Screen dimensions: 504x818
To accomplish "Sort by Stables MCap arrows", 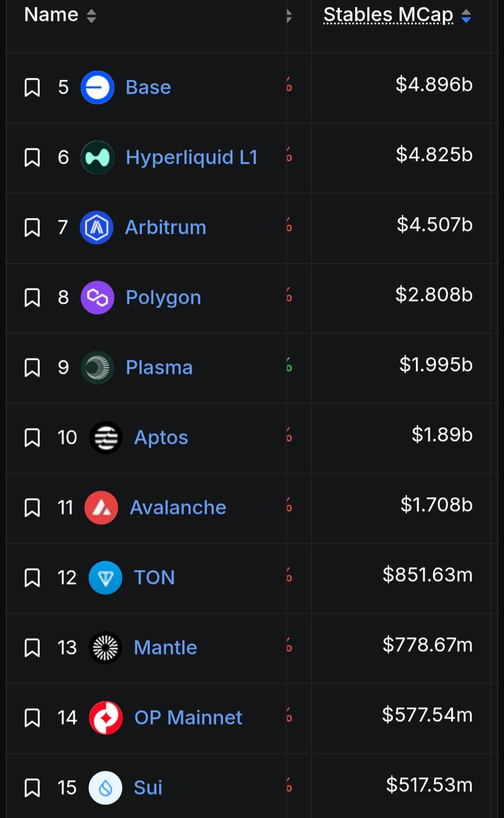I will (x=466, y=16).
